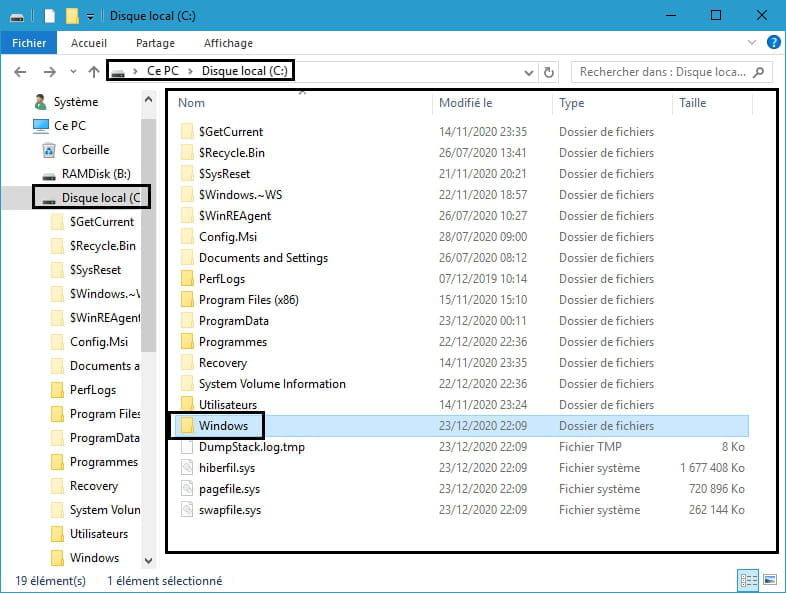Go up one folder level

click(94, 72)
